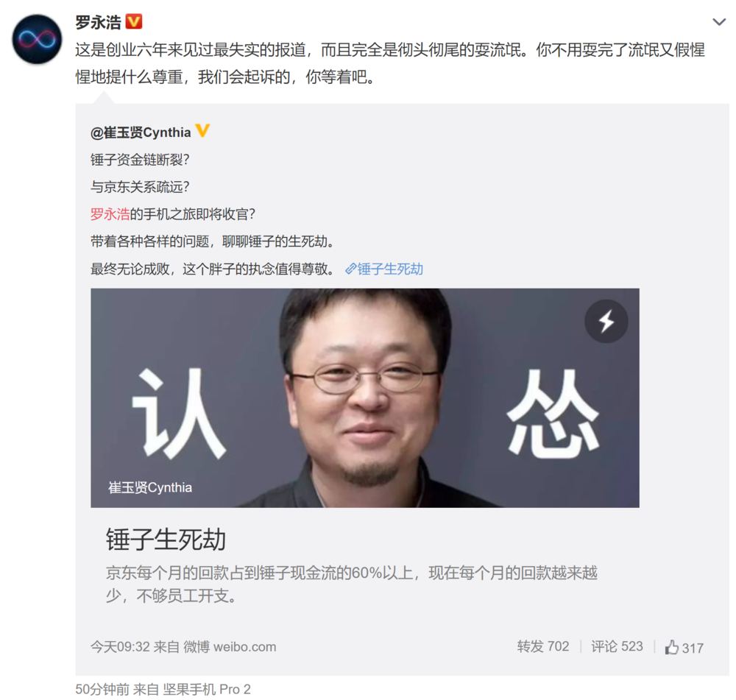
Task: Click the 崔玉贤Cynthia caption on the cover image
Action: pos(150,487)
